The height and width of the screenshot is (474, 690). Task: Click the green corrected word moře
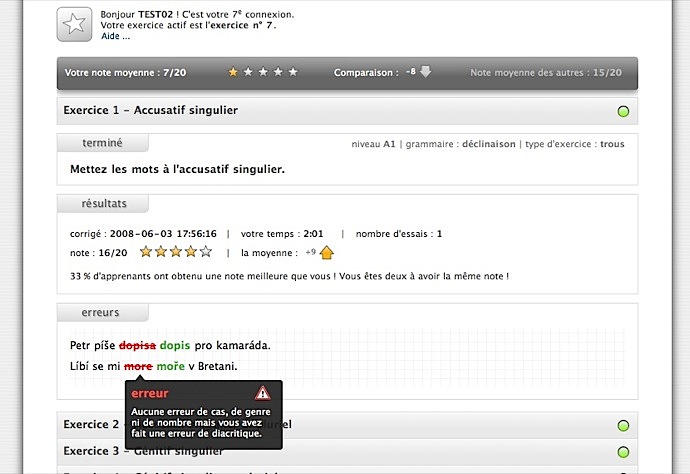click(x=171, y=366)
